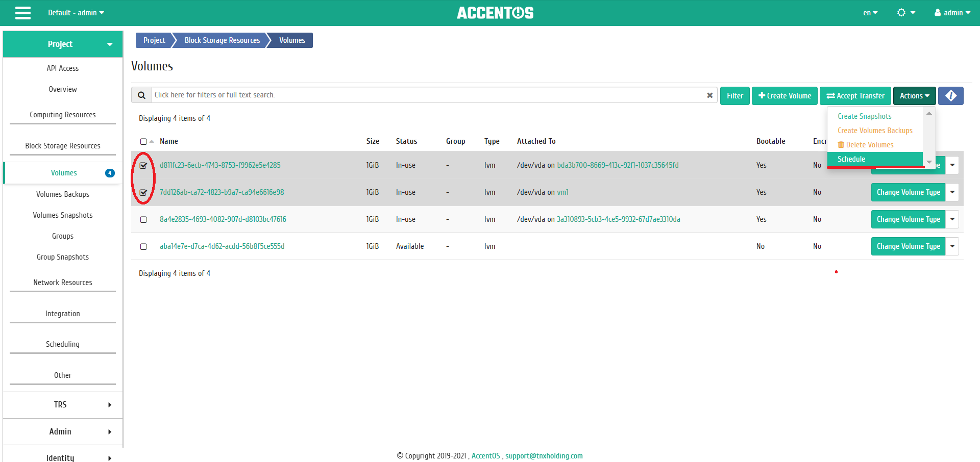The height and width of the screenshot is (462, 980).
Task: Choose Schedule in the Actions menu
Action: click(875, 159)
